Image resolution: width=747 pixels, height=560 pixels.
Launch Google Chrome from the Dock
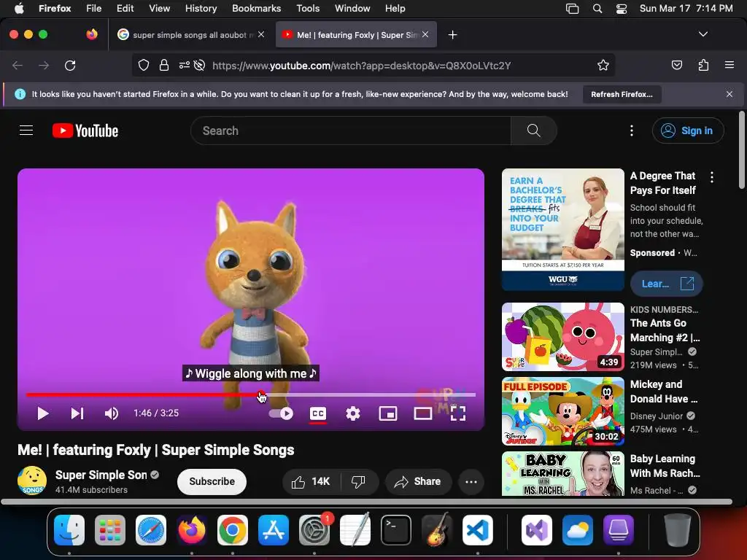(x=233, y=530)
